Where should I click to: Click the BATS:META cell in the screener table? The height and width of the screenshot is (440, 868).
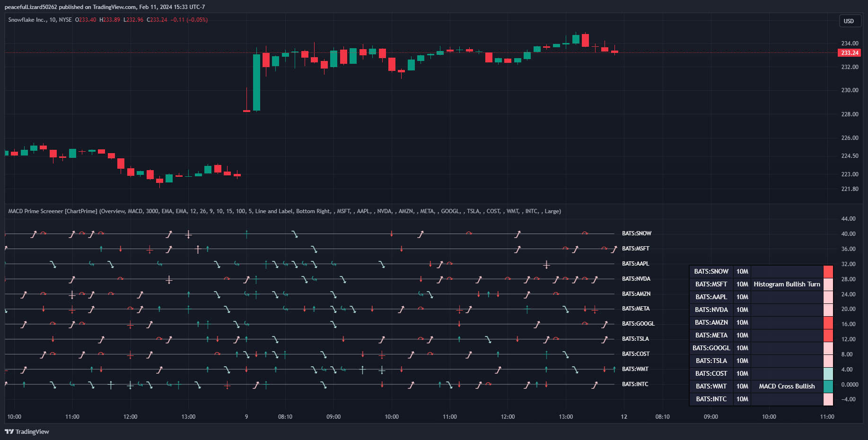(711, 336)
